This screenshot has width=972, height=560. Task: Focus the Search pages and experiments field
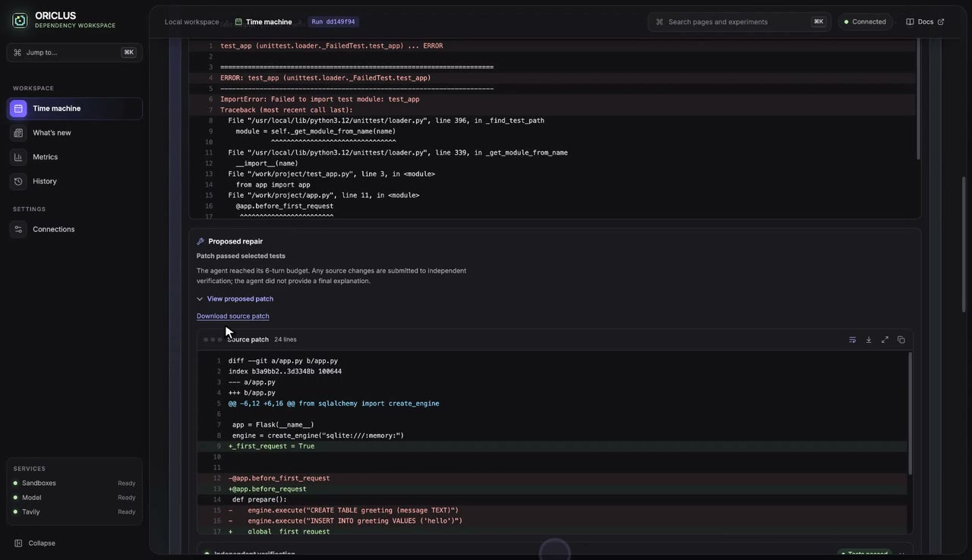(739, 22)
